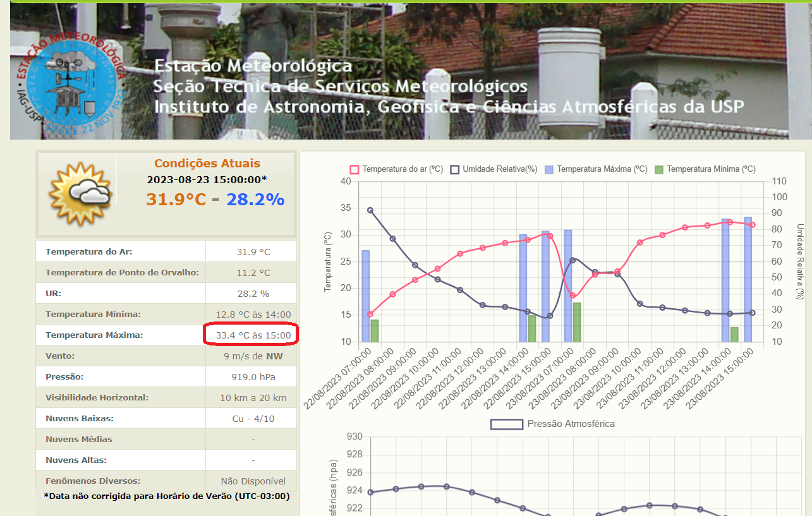The height and width of the screenshot is (516, 812).
Task: Click the green min bar at 22/08 07:00
Action: pyautogui.click(x=375, y=331)
